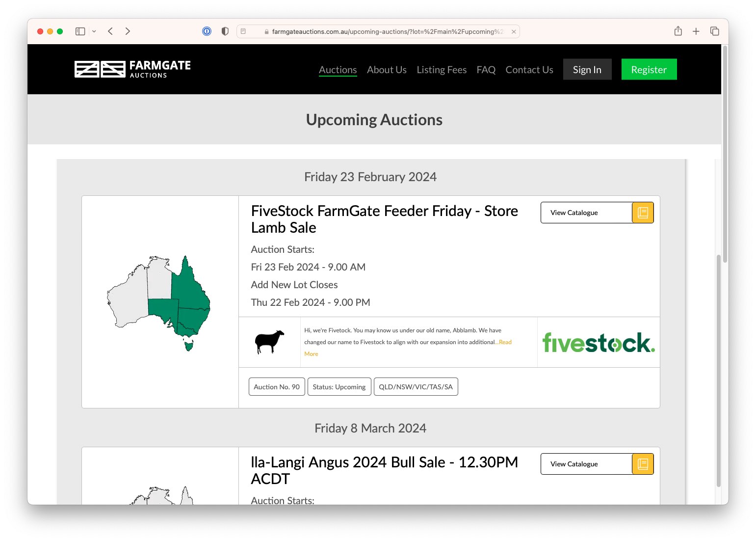Screen dimensions: 756x541
Task: Select the Auctions menu item
Action: pyautogui.click(x=338, y=69)
